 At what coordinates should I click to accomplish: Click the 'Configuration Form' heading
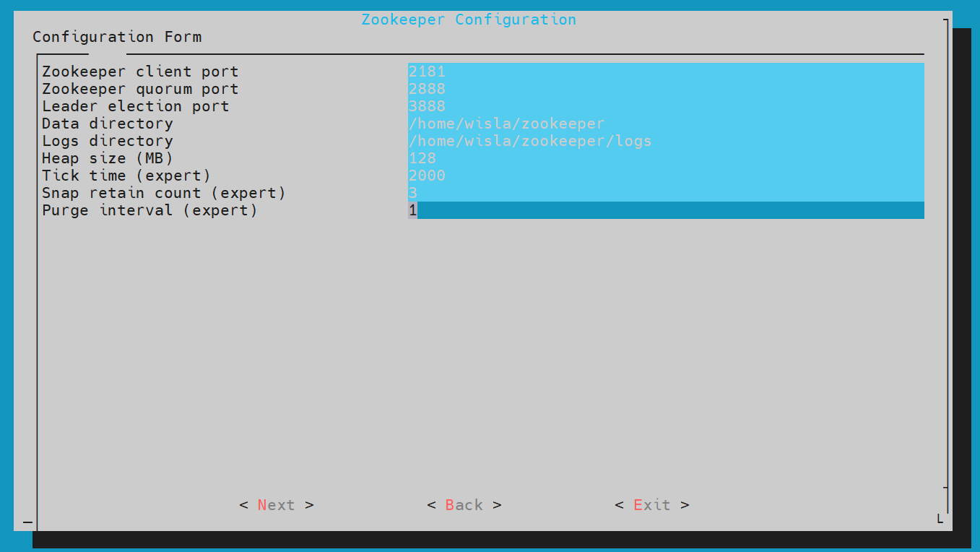[x=117, y=37]
